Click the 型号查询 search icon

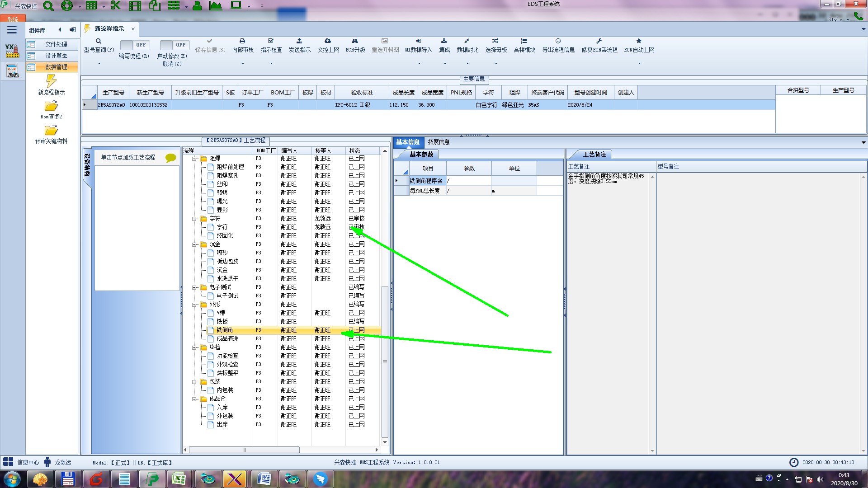tap(99, 41)
